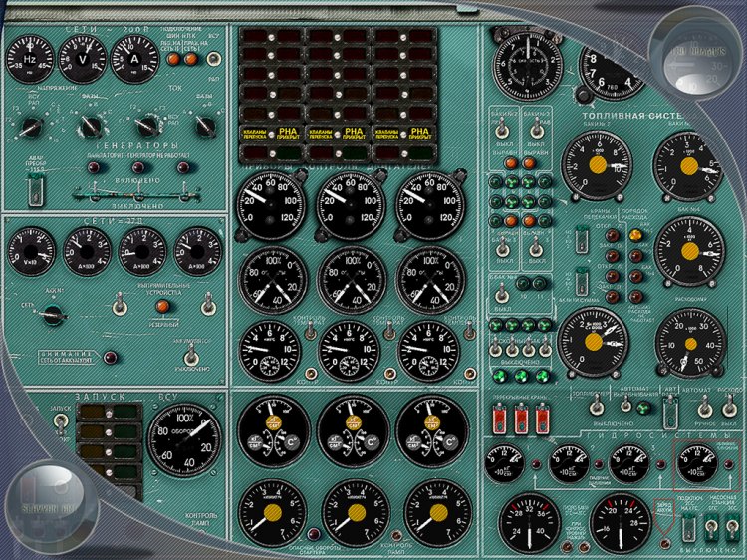The image size is (747, 560).
Task: Click the lamp below ЗАРЯД АВАР АККУМ marker
Action: (x=664, y=542)
